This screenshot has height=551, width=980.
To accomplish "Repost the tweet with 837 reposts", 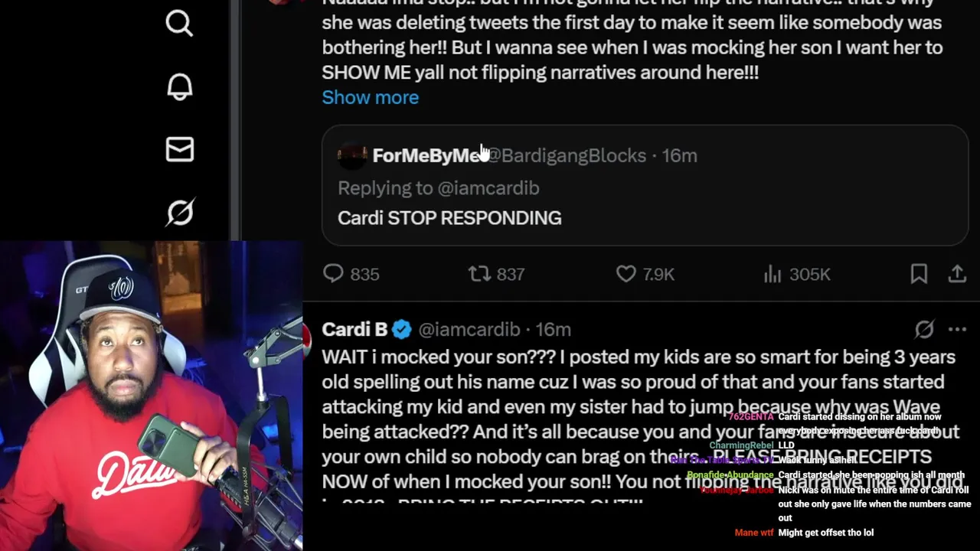I will coord(480,274).
